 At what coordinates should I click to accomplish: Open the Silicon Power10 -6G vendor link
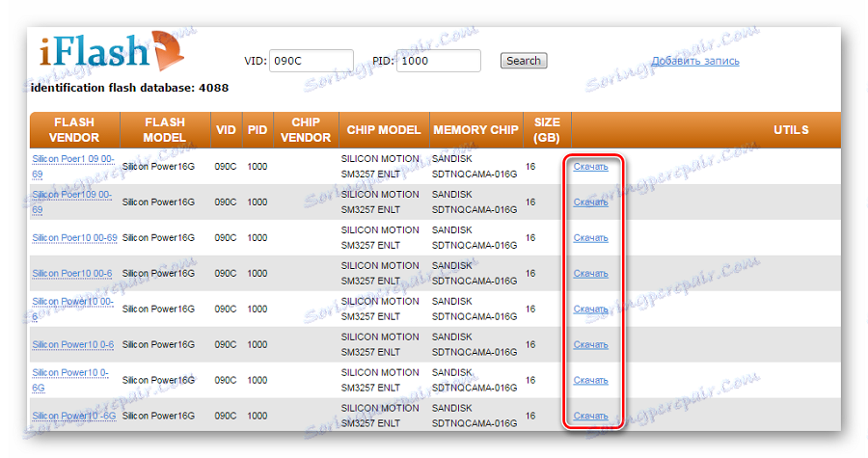74,416
